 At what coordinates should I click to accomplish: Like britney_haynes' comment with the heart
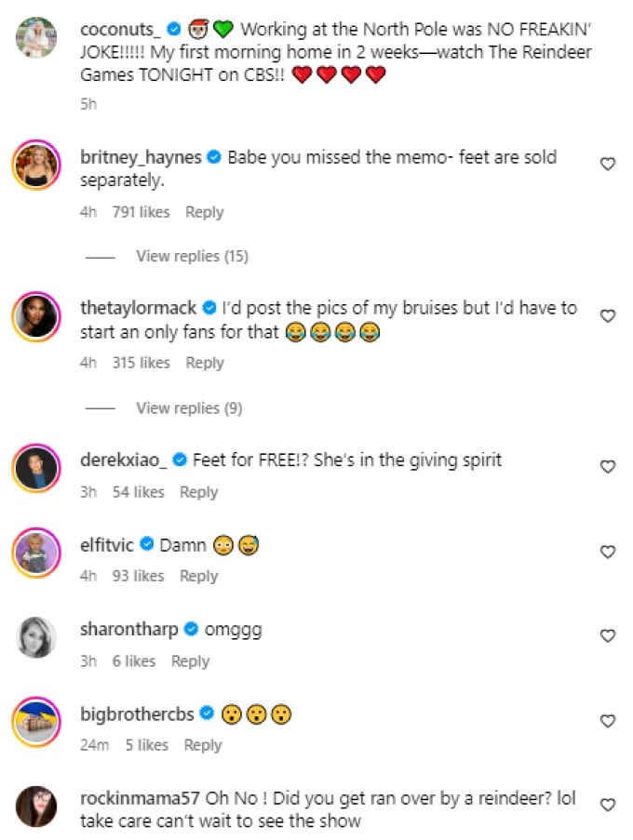point(607,165)
